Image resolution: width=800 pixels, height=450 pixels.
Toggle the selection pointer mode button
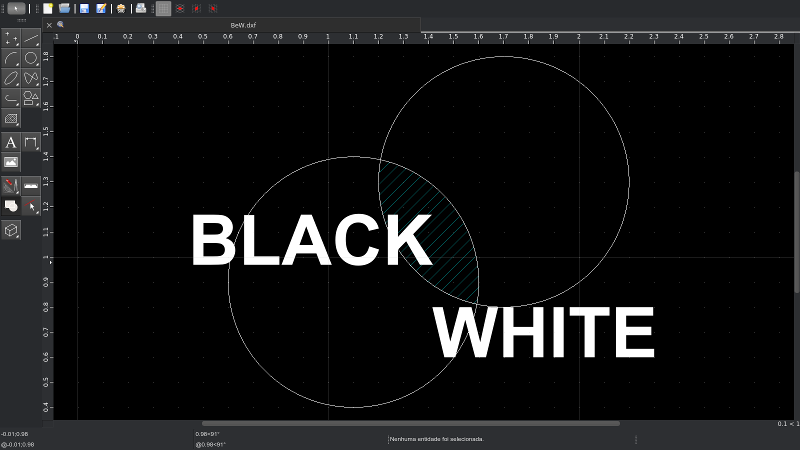pyautogui.click(x=18, y=8)
